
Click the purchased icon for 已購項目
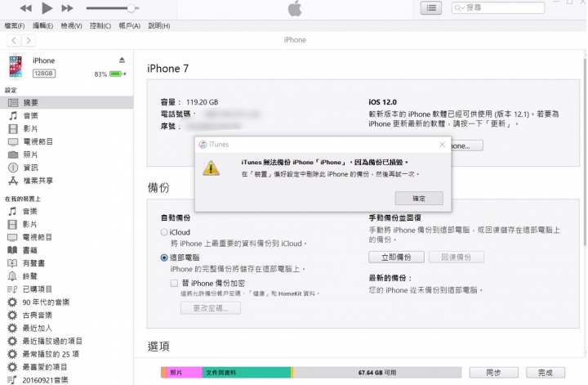12,289
